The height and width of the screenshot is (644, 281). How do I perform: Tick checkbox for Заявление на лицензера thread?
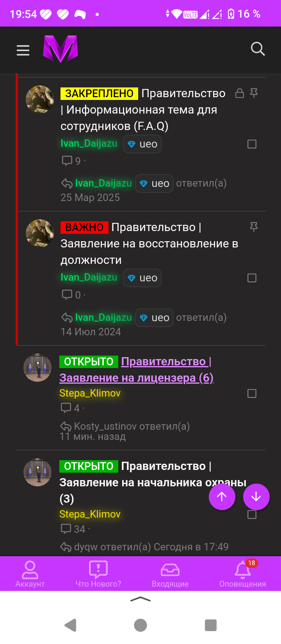point(252,393)
